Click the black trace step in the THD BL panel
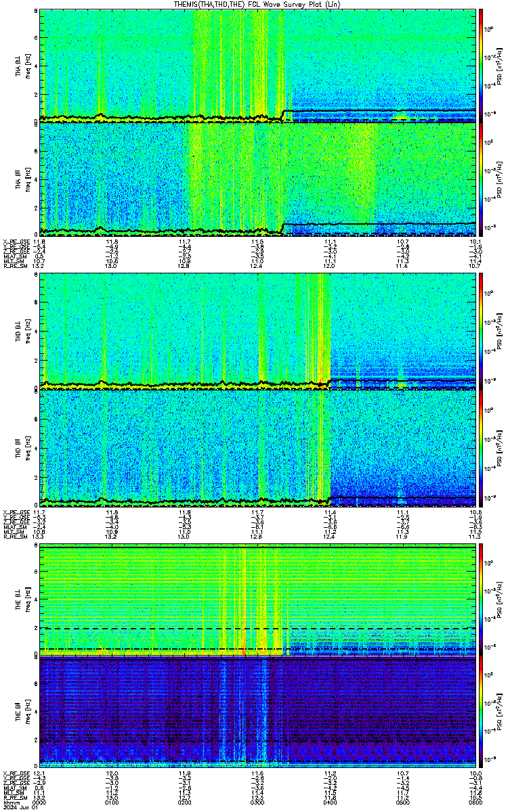508x812 pixels. coord(330,382)
